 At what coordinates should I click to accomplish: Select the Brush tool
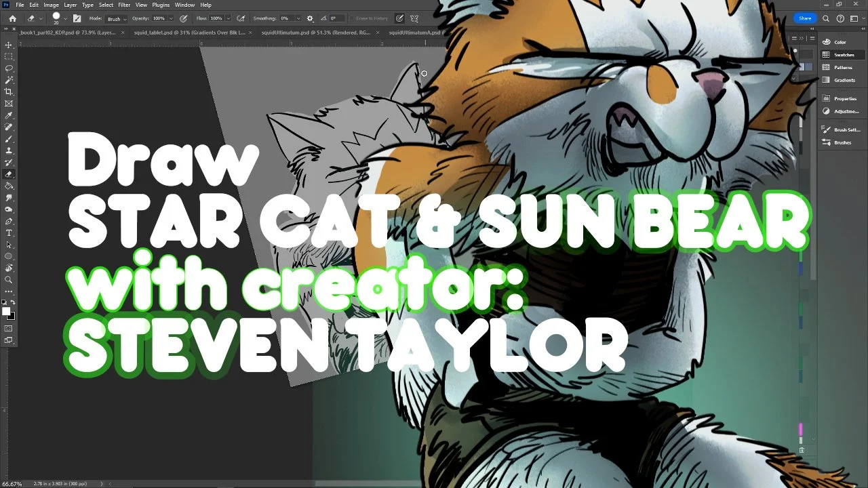pyautogui.click(x=9, y=139)
